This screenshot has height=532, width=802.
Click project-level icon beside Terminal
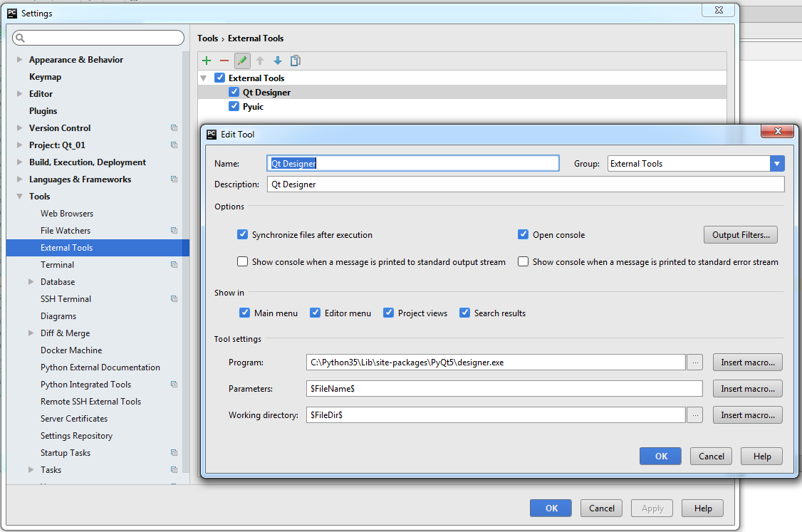click(x=174, y=265)
